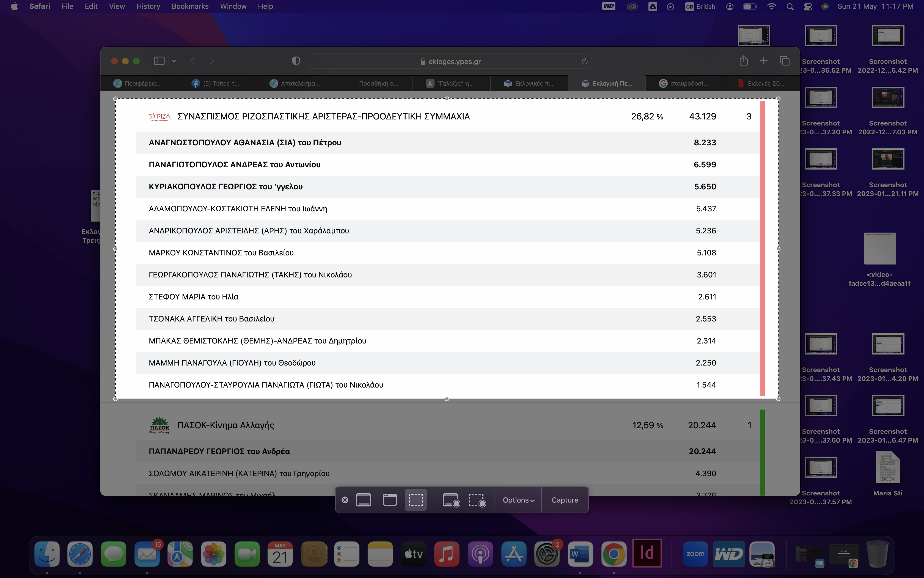Screen dimensions: 924x578
Task: Select Capture Selected Portion mode
Action: click(x=416, y=500)
